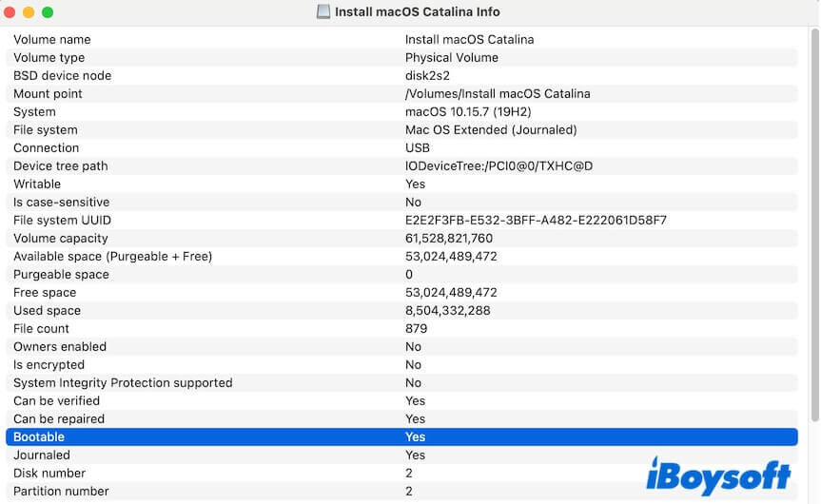Select the File count row label
The width and height of the screenshot is (821, 504).
(41, 329)
